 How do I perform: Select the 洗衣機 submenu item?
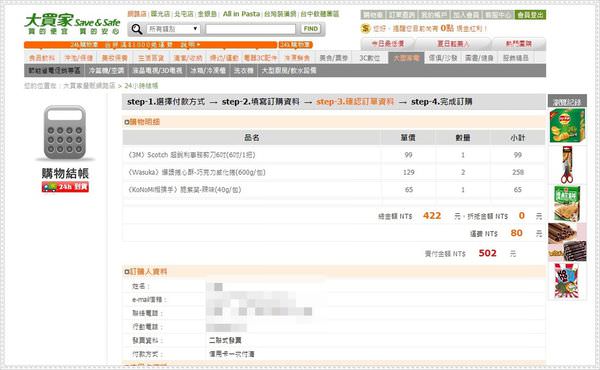[x=243, y=70]
